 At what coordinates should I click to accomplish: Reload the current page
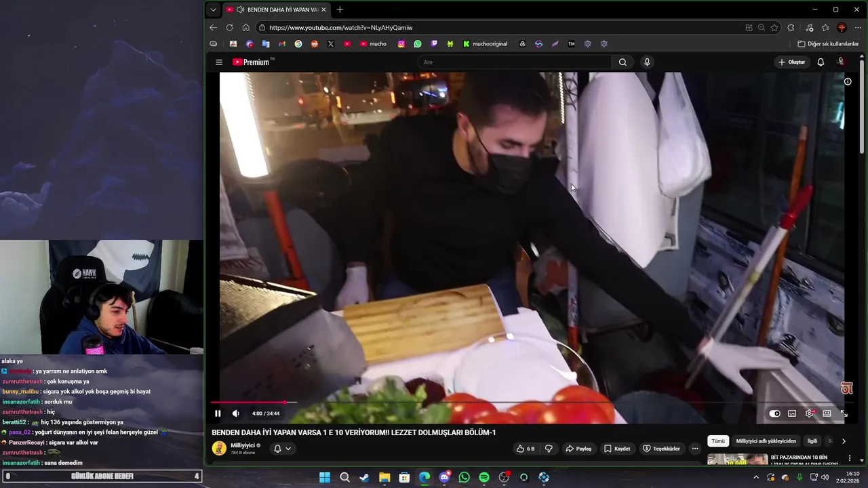coord(229,28)
